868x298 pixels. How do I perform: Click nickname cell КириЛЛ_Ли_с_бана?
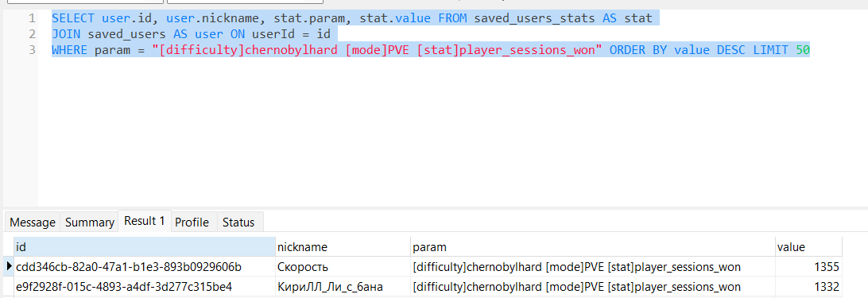point(343,287)
